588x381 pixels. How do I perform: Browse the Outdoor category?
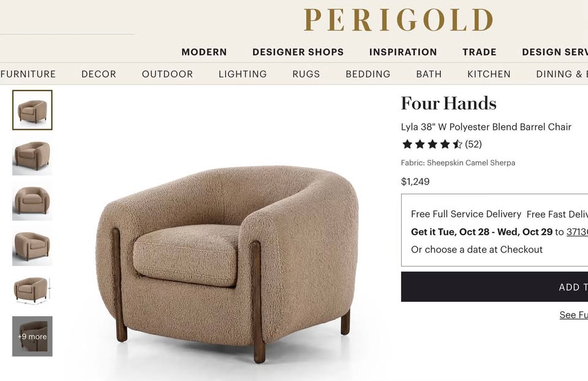point(167,74)
